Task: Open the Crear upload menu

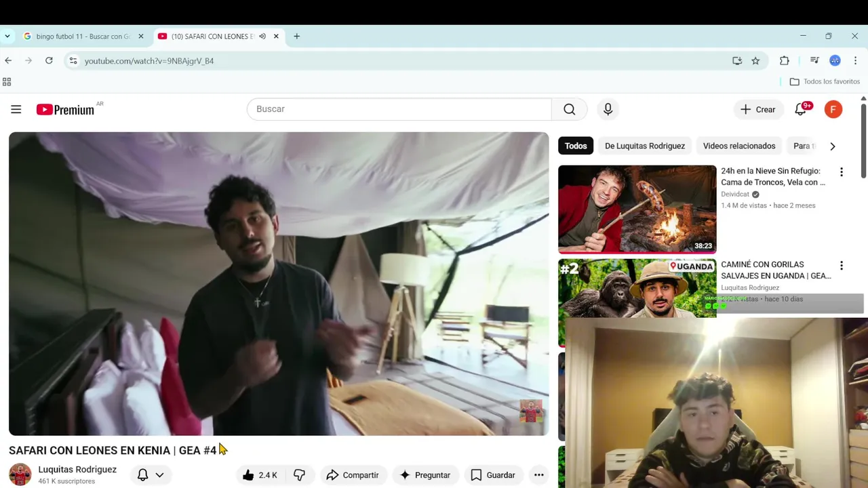Action: 758,109
